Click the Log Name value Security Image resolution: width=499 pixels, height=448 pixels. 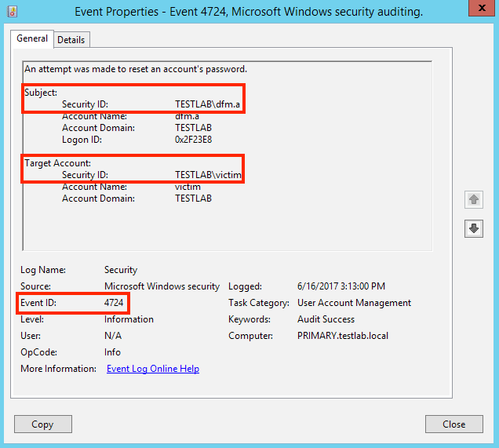click(121, 270)
